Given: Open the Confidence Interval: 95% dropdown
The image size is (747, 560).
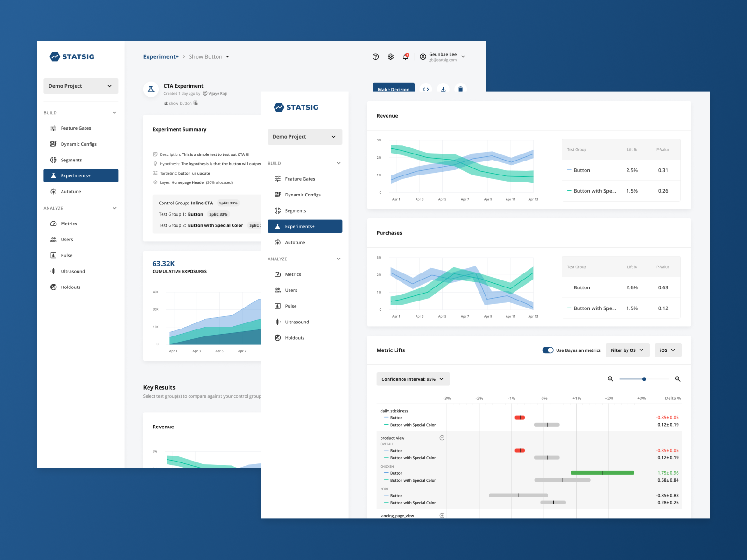Looking at the screenshot, I should point(413,379).
